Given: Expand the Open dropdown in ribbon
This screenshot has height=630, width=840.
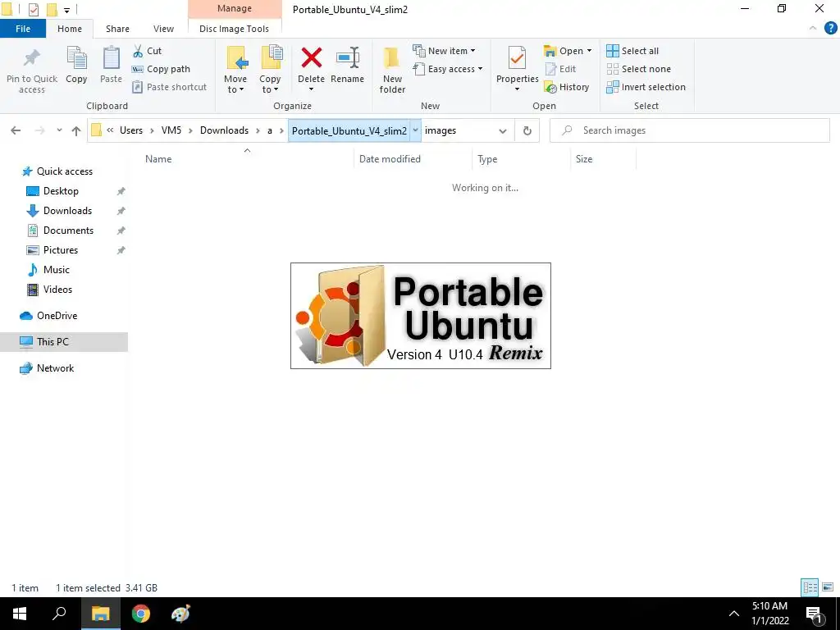Looking at the screenshot, I should pos(568,51).
